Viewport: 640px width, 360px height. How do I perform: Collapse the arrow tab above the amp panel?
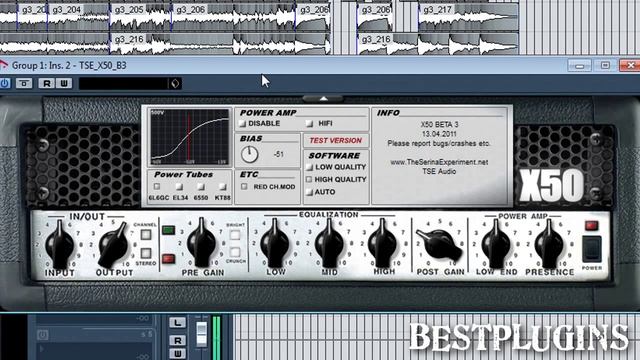point(323,98)
